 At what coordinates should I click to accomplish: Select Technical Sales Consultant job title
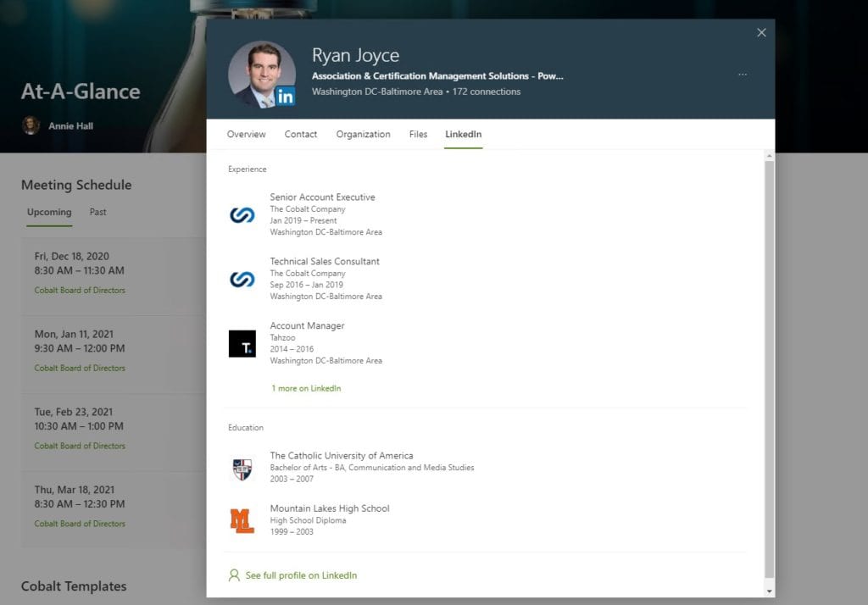[x=325, y=261]
